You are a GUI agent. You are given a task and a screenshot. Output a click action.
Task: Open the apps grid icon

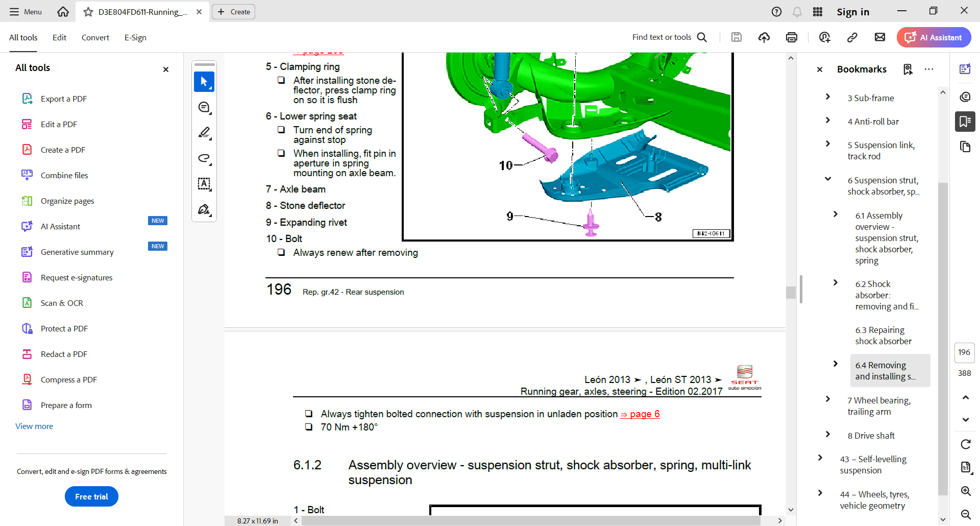[818, 12]
